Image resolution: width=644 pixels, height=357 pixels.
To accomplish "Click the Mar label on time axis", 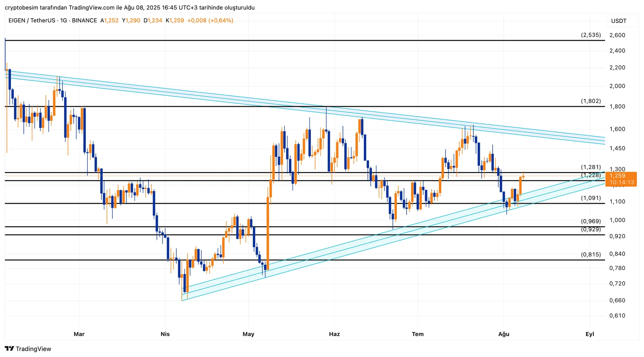I will [x=79, y=334].
